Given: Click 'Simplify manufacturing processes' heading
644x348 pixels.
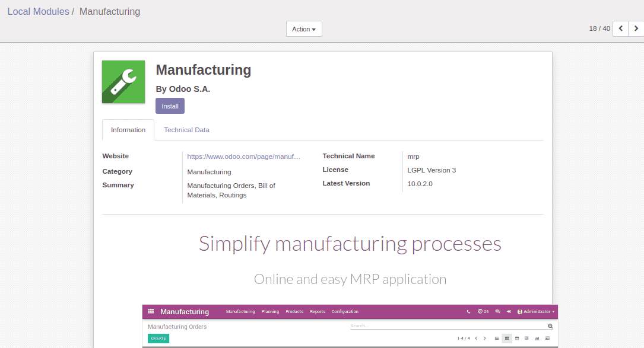Looking at the screenshot, I should tap(350, 244).
